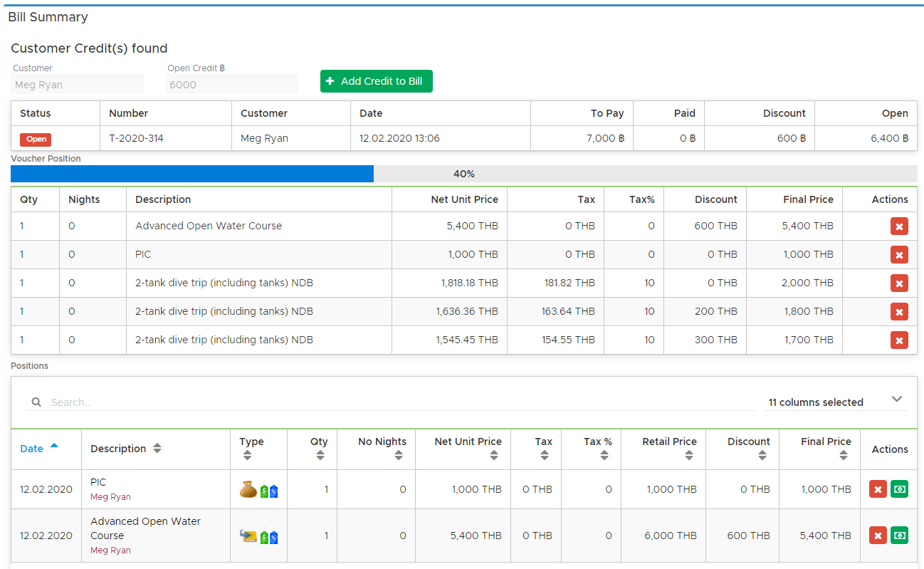
Task: Click the money bag type icon for PIC
Action: 248,489
